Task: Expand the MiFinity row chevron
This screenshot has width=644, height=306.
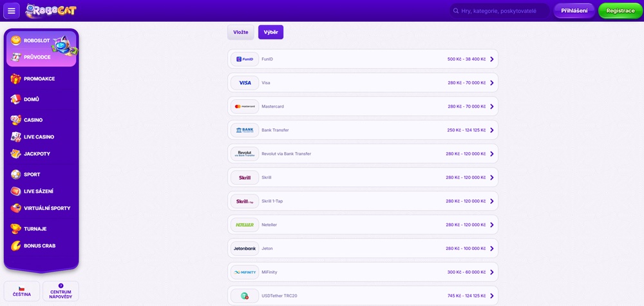Action: [491, 273]
